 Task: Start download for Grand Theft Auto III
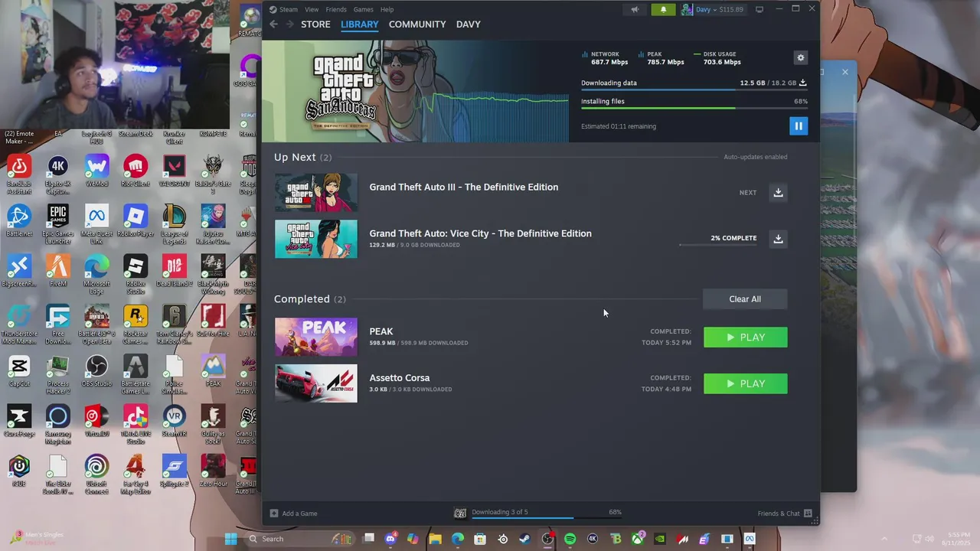778,193
